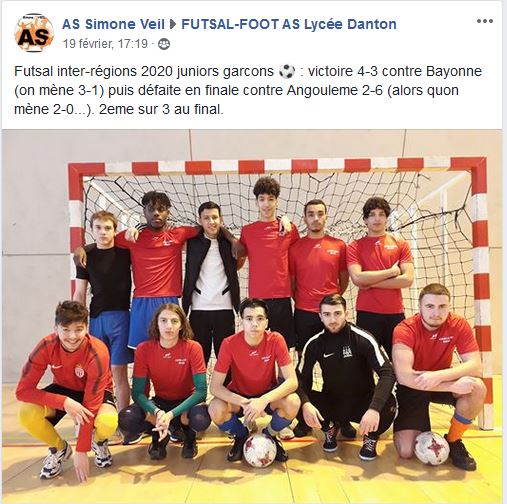
Task: Click the red-white goal crossbar in photo
Action: (x=277, y=166)
